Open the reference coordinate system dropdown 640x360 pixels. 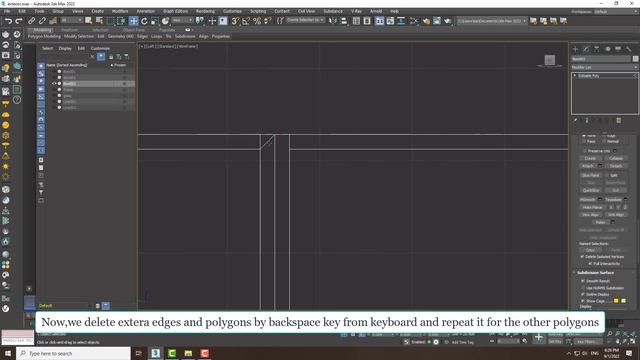(182, 20)
